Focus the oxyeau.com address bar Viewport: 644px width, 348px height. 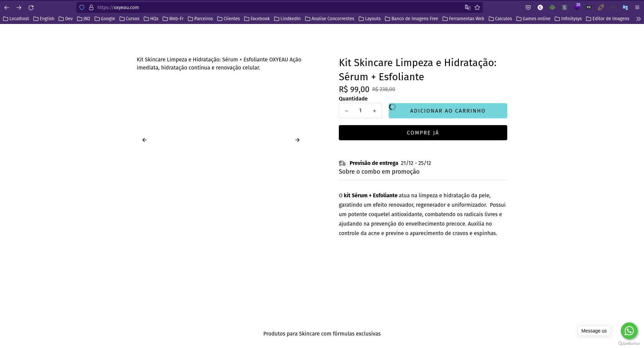[x=280, y=7]
